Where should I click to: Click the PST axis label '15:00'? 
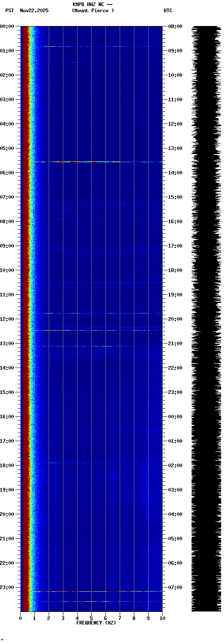pos(7,392)
